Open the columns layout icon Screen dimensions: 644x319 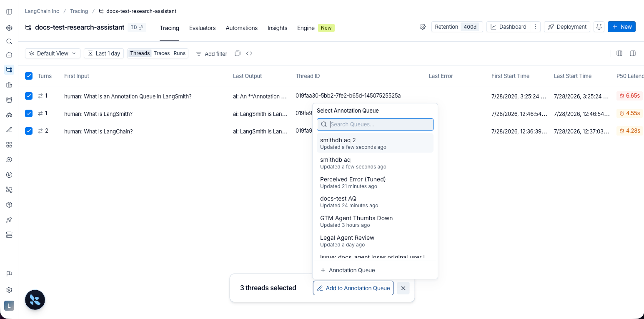tap(619, 53)
